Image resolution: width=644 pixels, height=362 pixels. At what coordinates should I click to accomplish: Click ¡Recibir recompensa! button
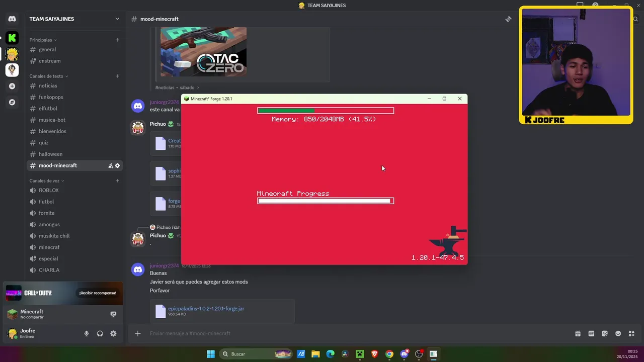point(98,293)
